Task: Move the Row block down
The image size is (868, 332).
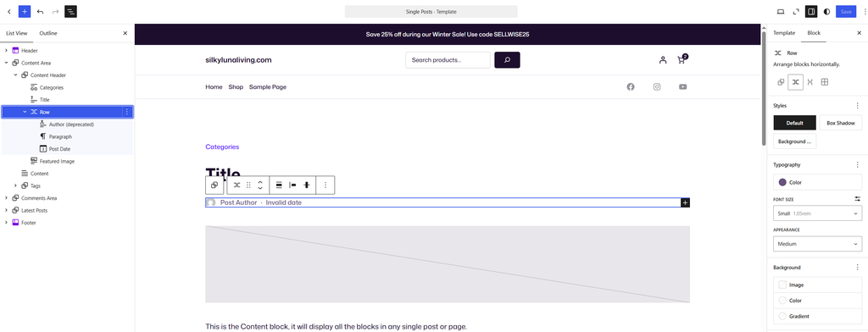Action: (260, 189)
